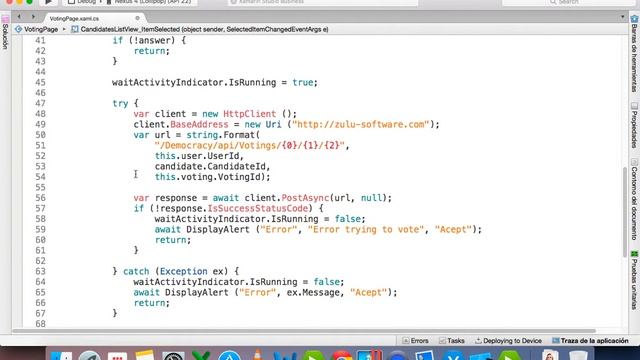Click the 'BaseAddress' property text
Screen dimensions: 640x360
(199, 124)
